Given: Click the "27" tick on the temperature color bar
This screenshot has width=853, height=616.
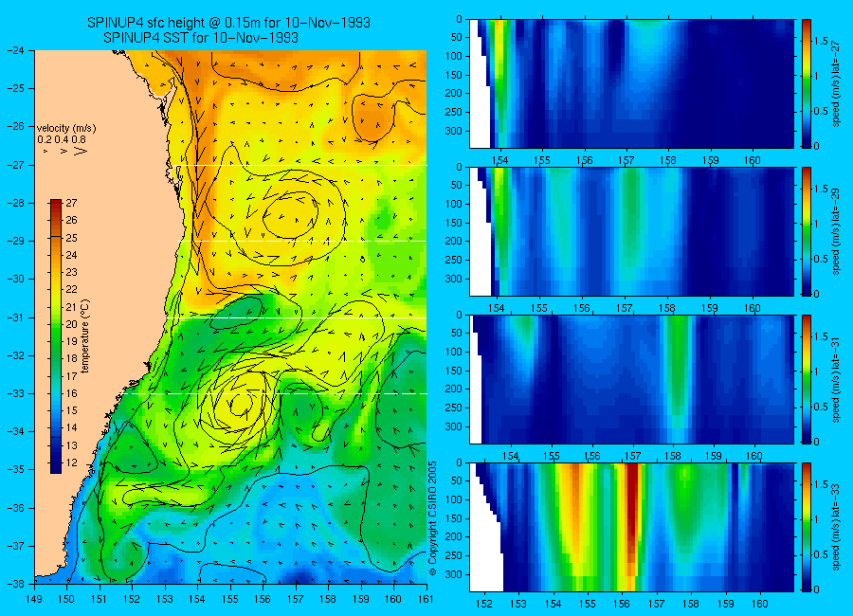Looking at the screenshot, I should (x=71, y=203).
